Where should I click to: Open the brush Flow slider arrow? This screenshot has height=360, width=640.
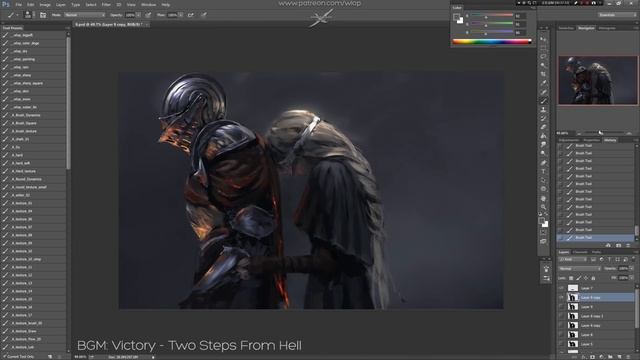tap(181, 15)
